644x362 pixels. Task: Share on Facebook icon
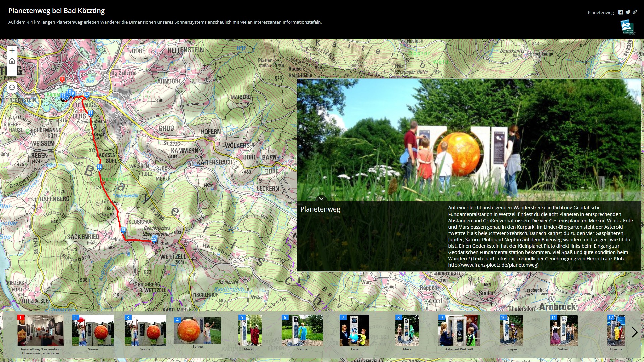[x=621, y=12]
